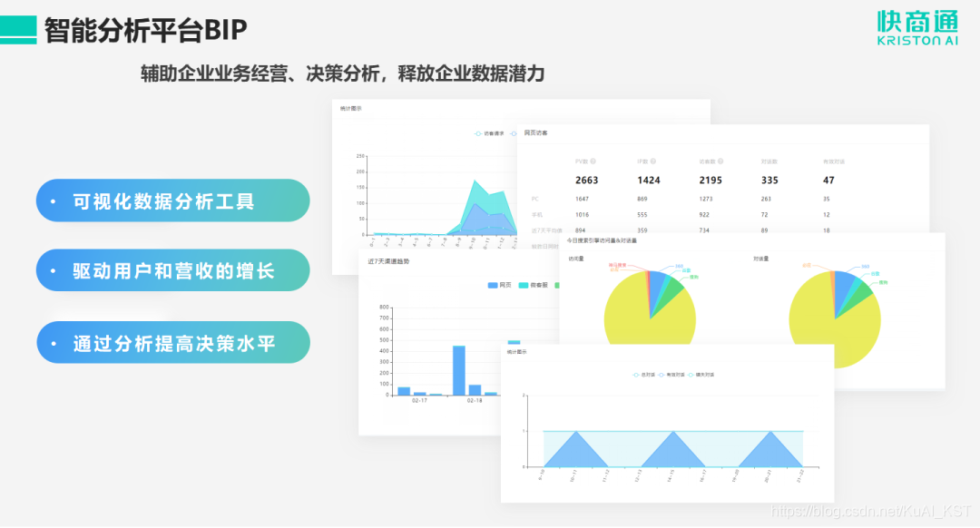The image size is (980, 528).
Task: Click the PC PV value 1647
Action: click(x=582, y=199)
